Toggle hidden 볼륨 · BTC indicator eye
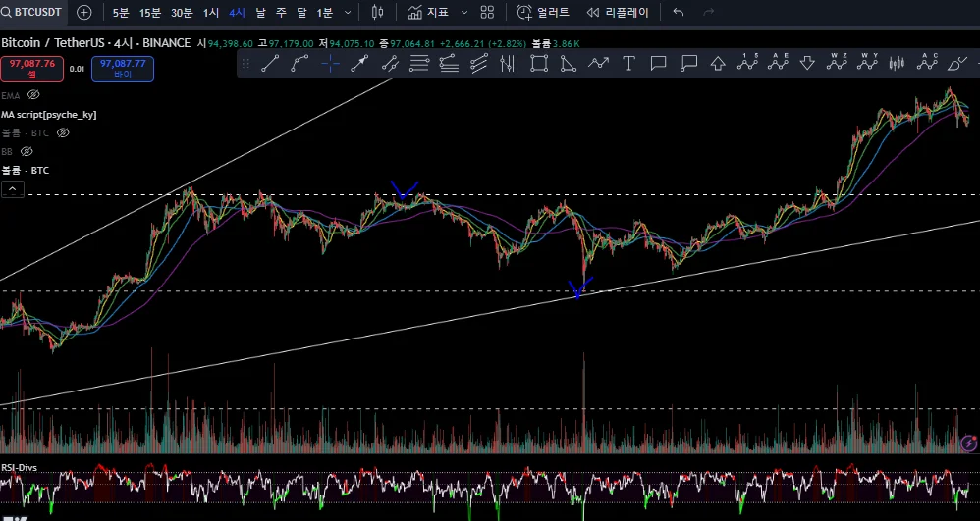This screenshot has width=980, height=521. tap(63, 132)
